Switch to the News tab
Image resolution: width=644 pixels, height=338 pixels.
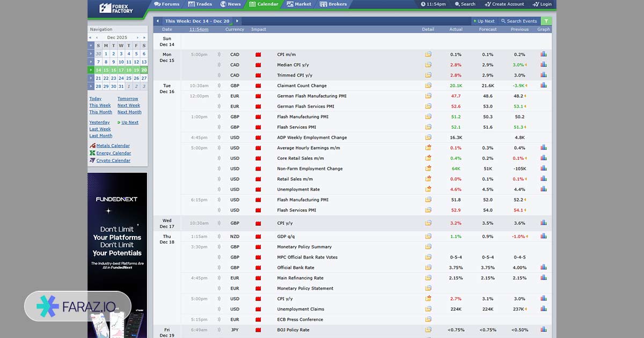tap(230, 4)
